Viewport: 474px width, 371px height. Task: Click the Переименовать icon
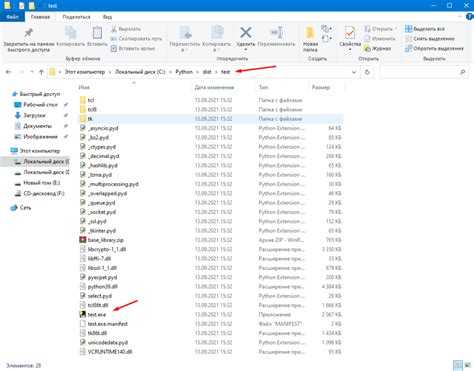pyautogui.click(x=277, y=33)
